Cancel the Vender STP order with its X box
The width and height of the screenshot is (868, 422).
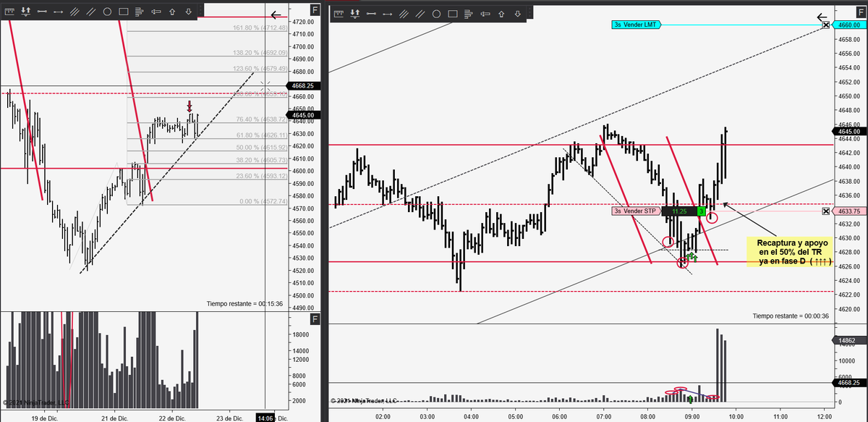(825, 211)
